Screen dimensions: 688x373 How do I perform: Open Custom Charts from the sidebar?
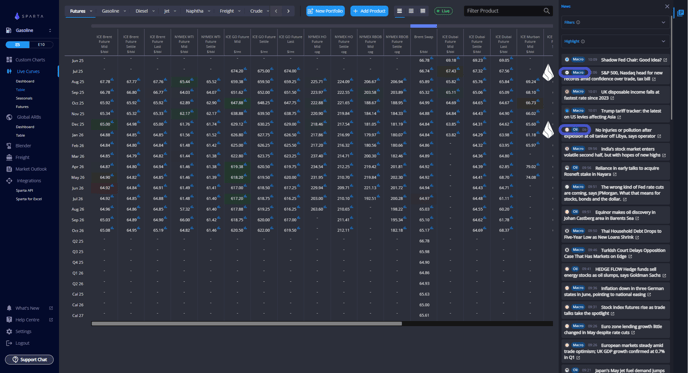[x=30, y=60]
